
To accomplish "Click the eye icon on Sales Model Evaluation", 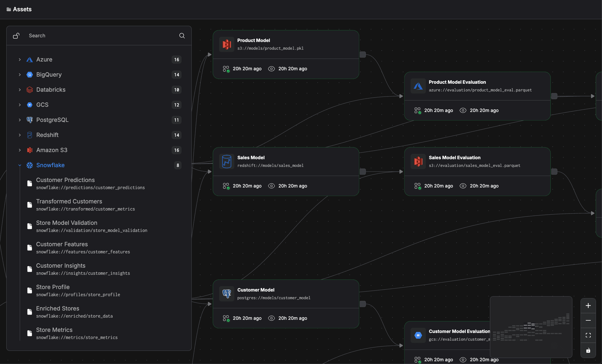I will tap(463, 186).
